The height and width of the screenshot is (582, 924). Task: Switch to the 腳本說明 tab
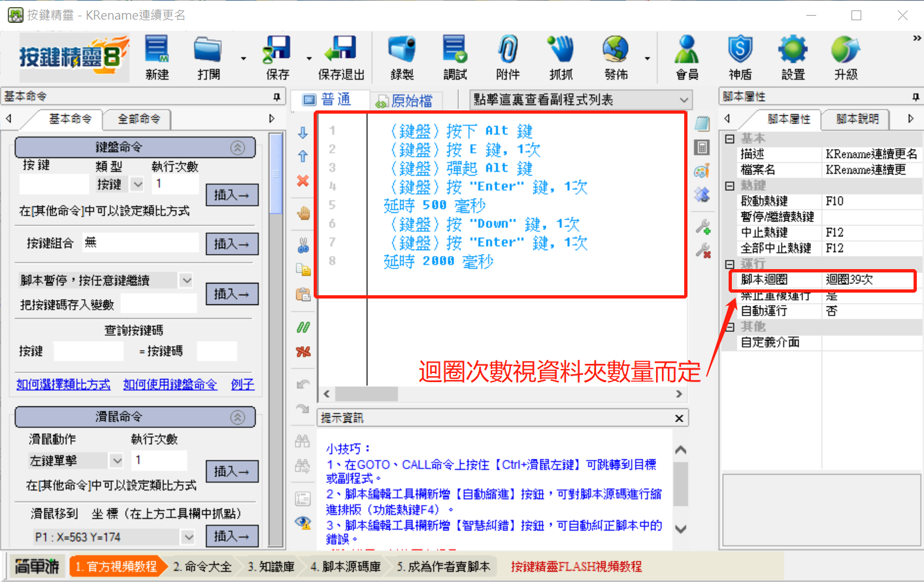(x=857, y=119)
